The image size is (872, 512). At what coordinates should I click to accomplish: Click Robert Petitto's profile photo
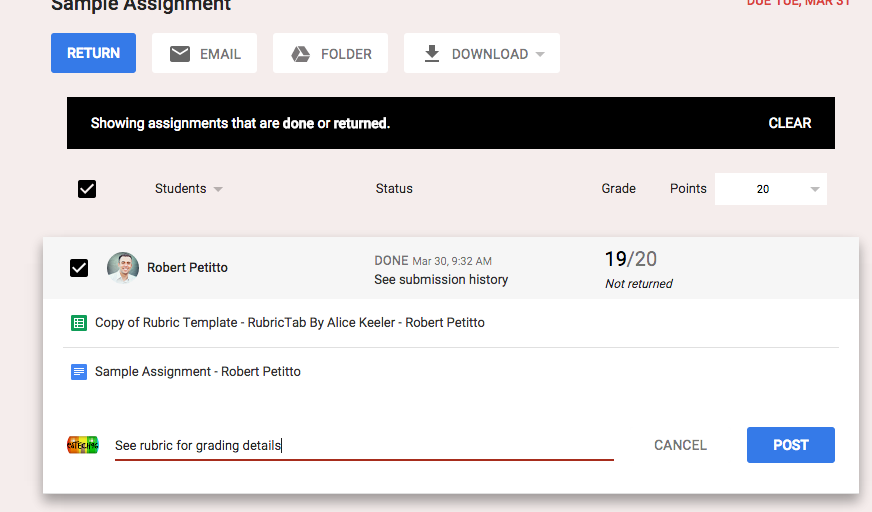coord(123,267)
